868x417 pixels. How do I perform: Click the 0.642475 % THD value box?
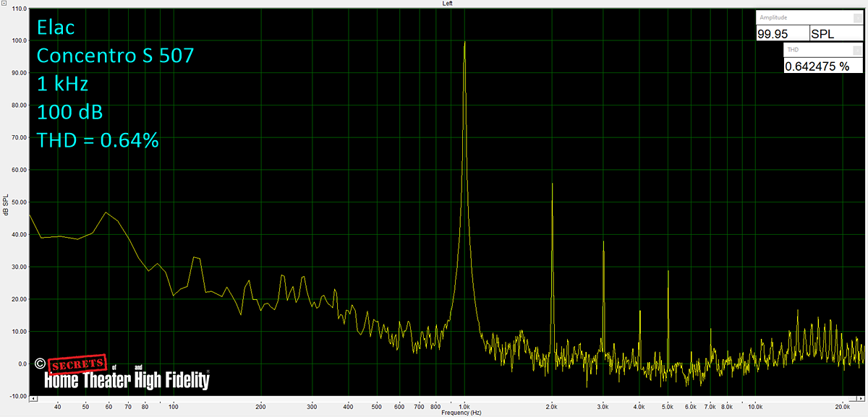coord(823,66)
